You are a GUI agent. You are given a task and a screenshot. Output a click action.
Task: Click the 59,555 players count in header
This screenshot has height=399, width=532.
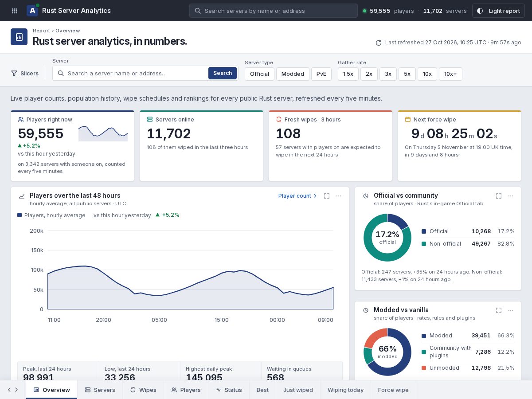pyautogui.click(x=391, y=11)
